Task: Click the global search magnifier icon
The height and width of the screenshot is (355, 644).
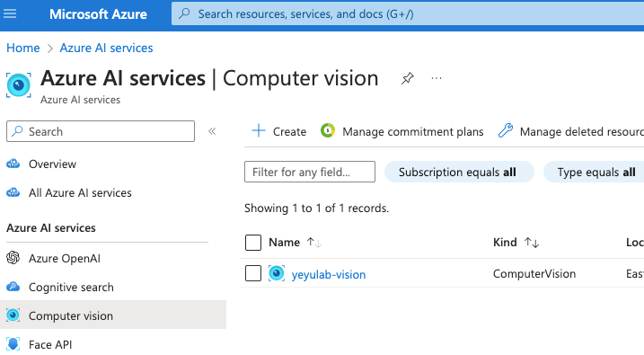Action: (185, 13)
